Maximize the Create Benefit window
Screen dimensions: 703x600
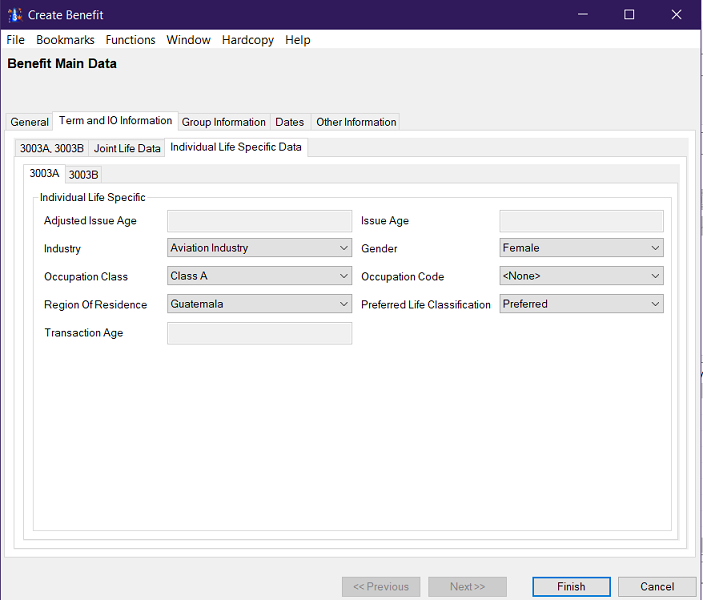629,15
